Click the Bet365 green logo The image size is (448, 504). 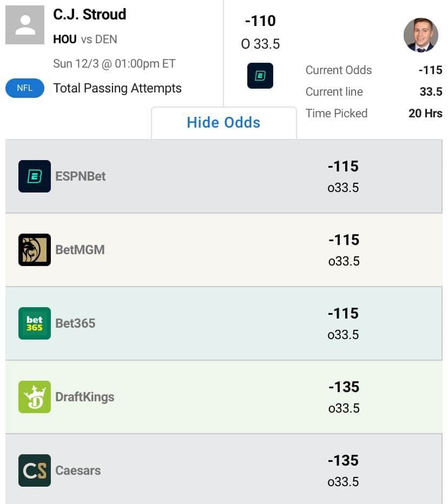click(35, 323)
